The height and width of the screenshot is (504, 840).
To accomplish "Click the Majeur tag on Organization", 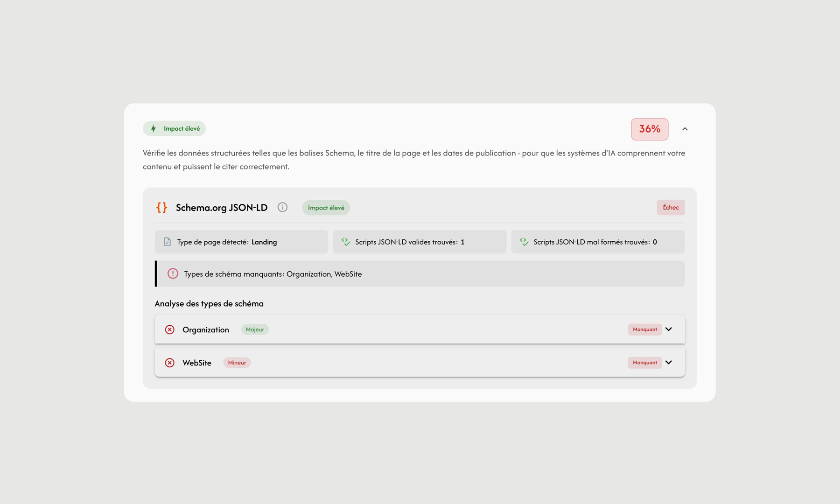I will pyautogui.click(x=255, y=329).
